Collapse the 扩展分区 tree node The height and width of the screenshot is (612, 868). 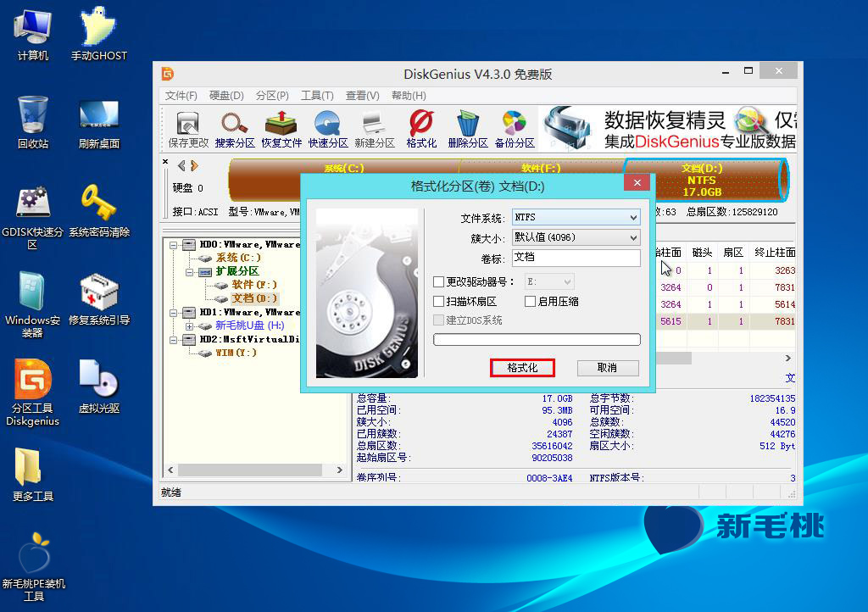click(x=189, y=272)
